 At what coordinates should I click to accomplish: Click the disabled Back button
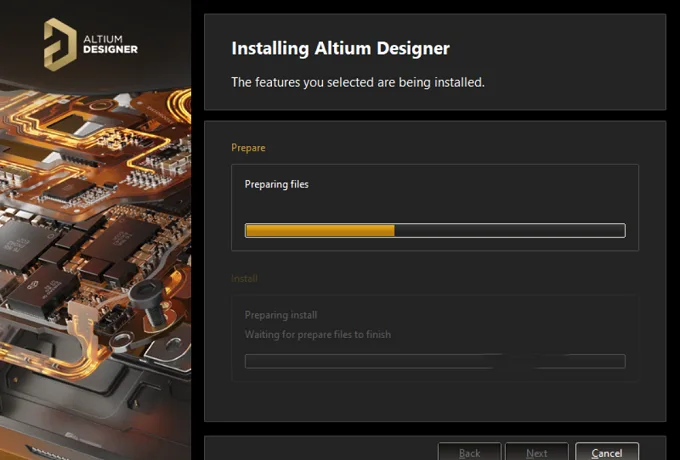[469, 451]
